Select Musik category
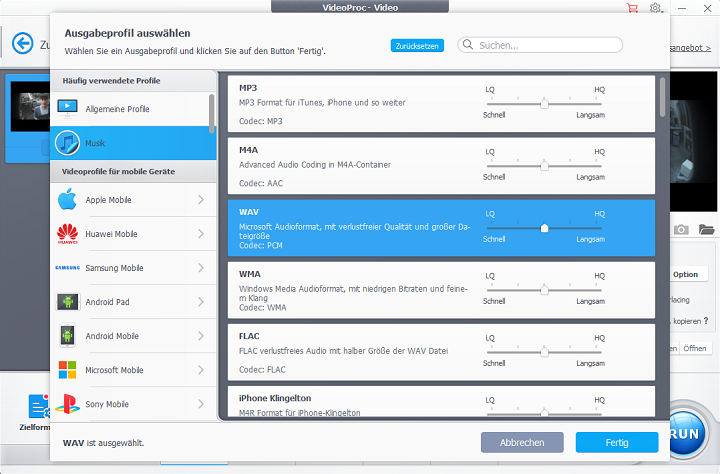Viewport: 720px width, 474px height. pos(133,143)
